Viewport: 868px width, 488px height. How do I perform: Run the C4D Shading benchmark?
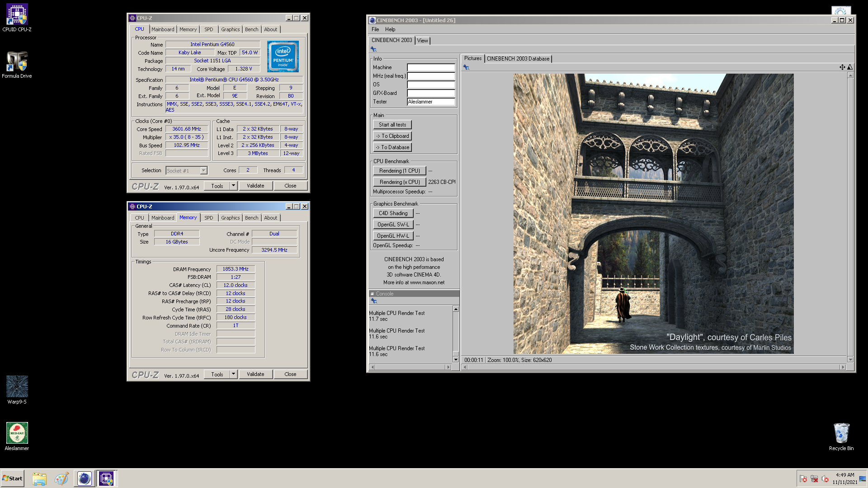[393, 213]
